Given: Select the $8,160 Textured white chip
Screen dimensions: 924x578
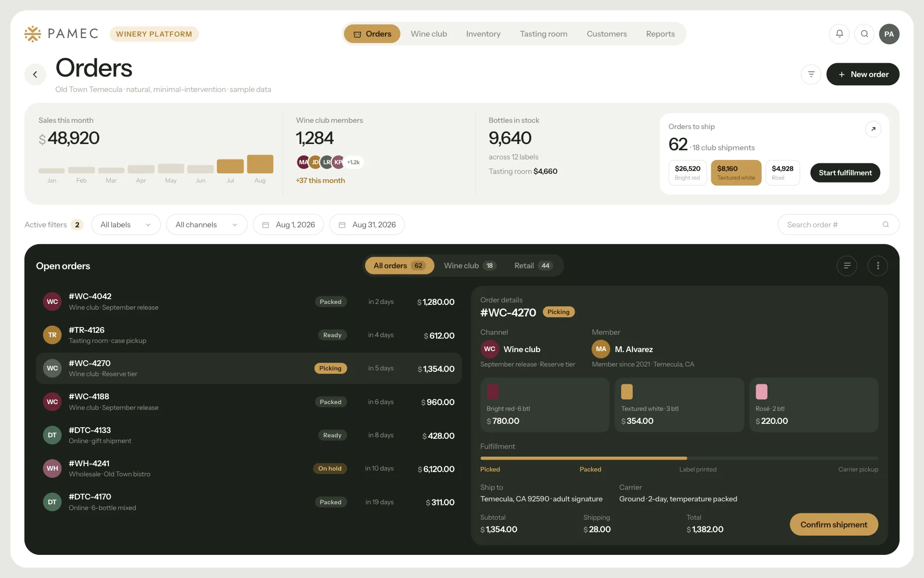Looking at the screenshot, I should click(x=736, y=173).
